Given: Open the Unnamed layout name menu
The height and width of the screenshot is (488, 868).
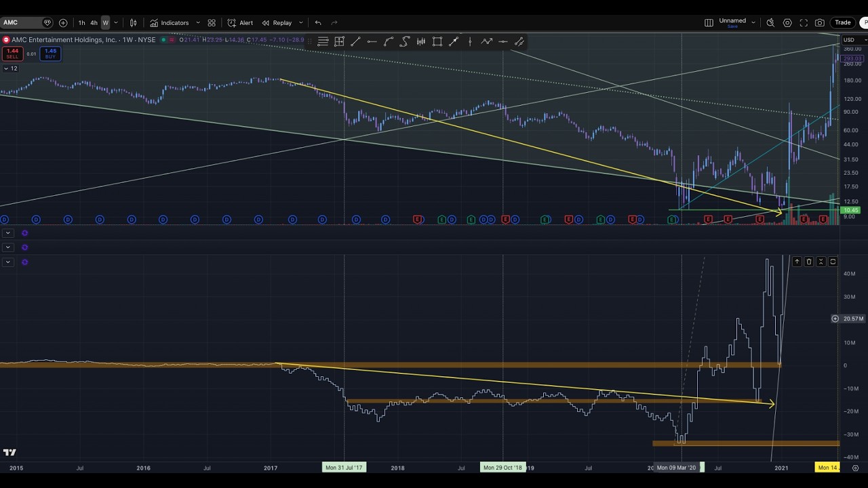Looking at the screenshot, I should [x=732, y=22].
